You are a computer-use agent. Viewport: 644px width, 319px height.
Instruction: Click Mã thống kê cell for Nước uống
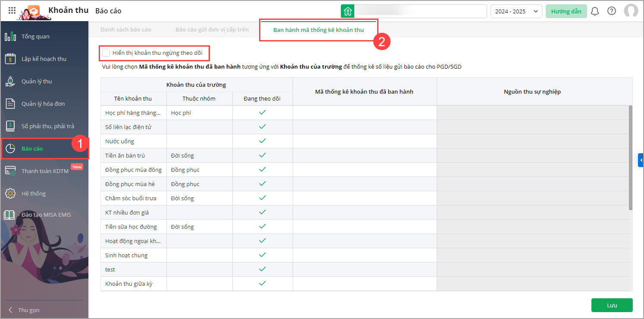pyautogui.click(x=365, y=141)
